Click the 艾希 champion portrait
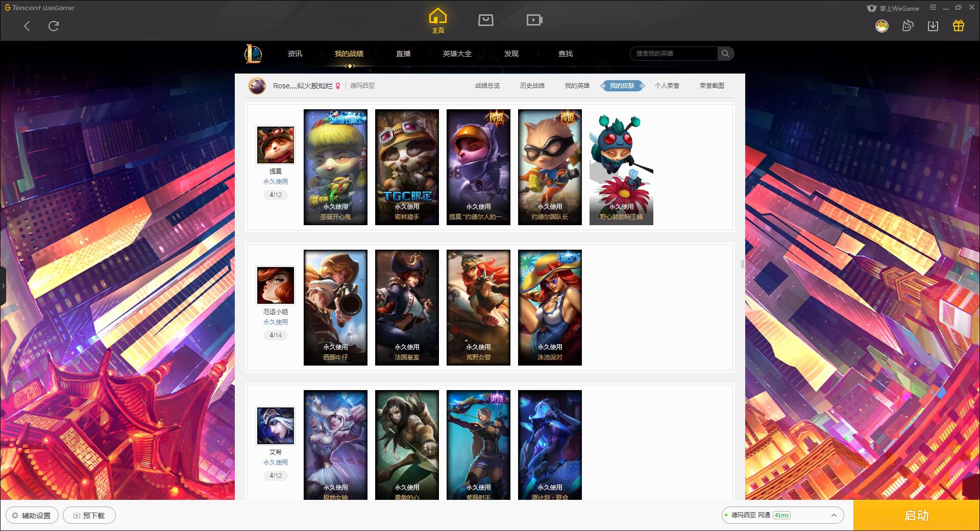Screen dimensions: 980x531 (x=276, y=426)
